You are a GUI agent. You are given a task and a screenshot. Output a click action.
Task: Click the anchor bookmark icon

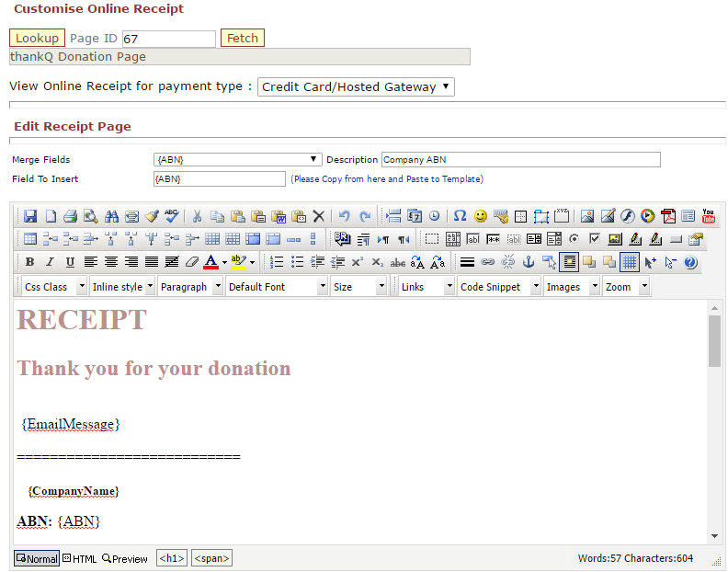click(x=528, y=262)
